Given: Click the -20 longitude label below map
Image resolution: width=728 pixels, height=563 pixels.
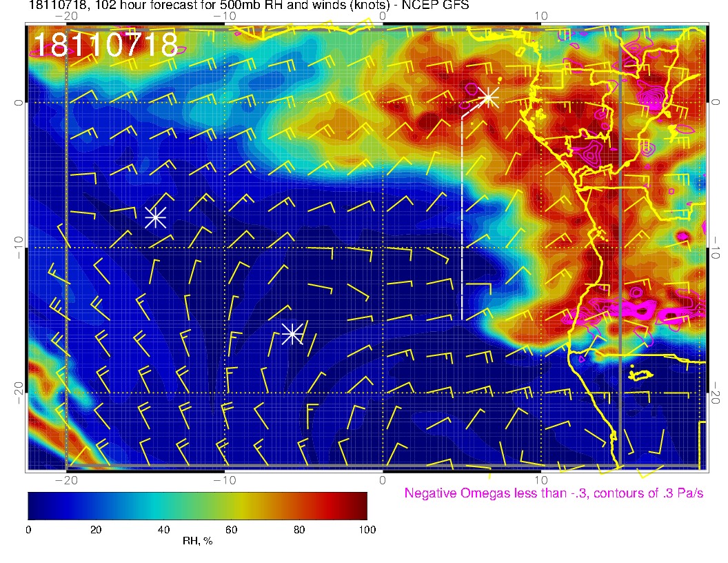Looking at the screenshot, I should 66,480.
